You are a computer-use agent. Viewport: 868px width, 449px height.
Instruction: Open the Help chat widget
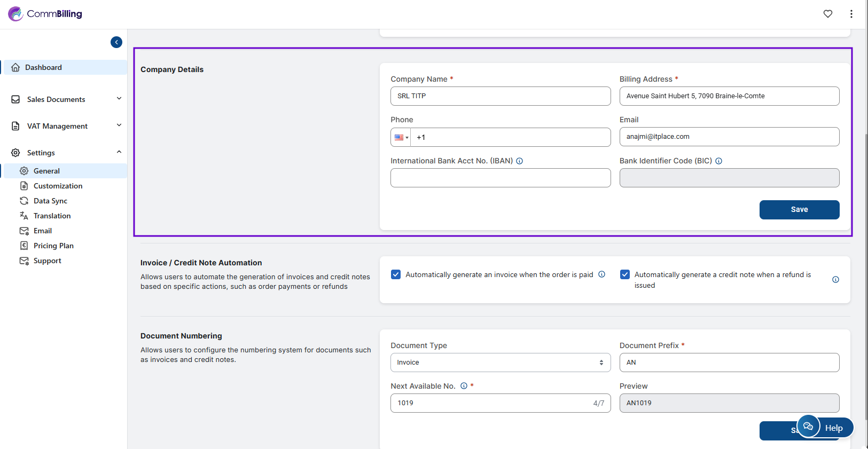point(825,428)
